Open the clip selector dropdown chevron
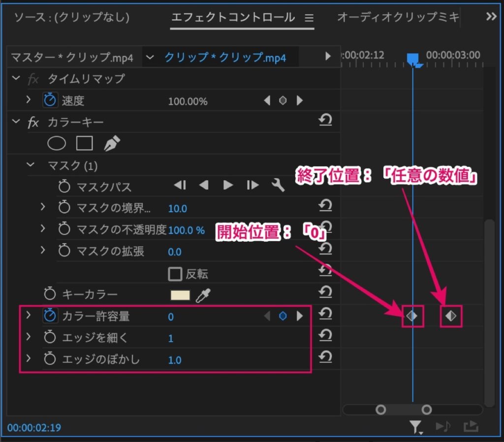Screen dimensions: 504x442 click(150, 57)
